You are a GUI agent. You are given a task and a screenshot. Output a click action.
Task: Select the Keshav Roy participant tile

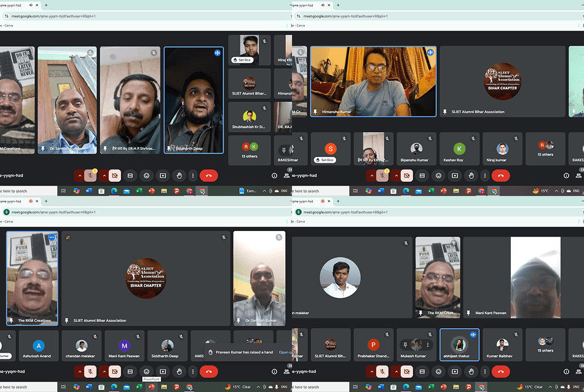[x=459, y=149]
